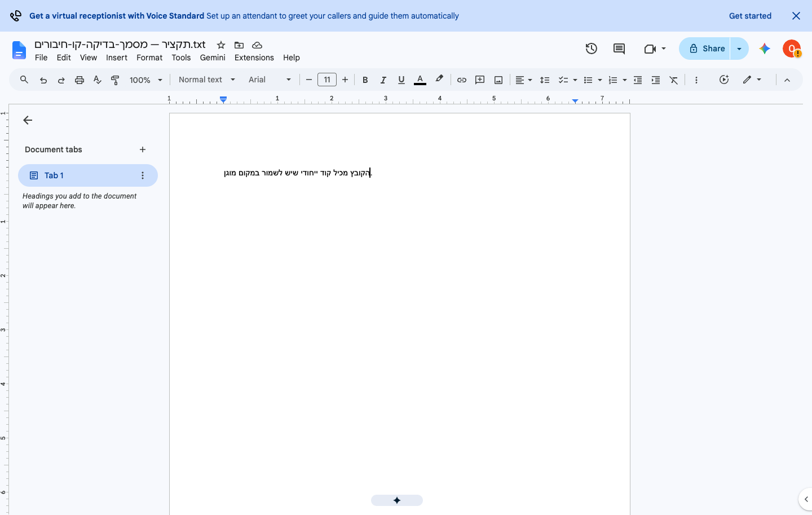
Task: Open the Tools menu
Action: (181, 58)
